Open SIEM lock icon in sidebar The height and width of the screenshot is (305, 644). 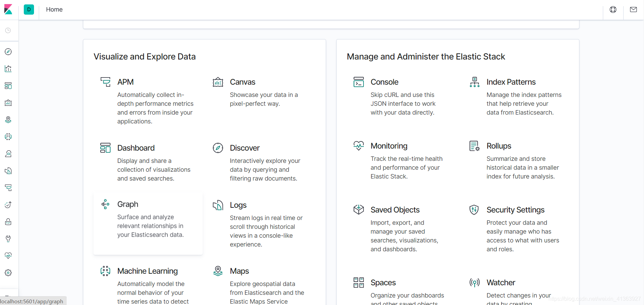8,222
